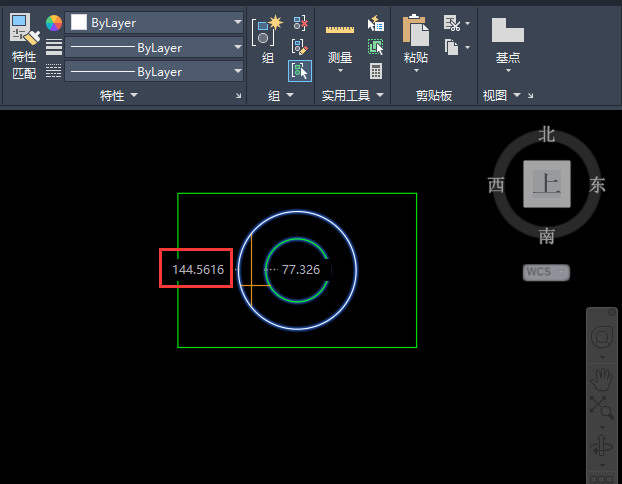The image size is (622, 484).
Task: Click the Measure (测量) ruler icon
Action: 340,30
